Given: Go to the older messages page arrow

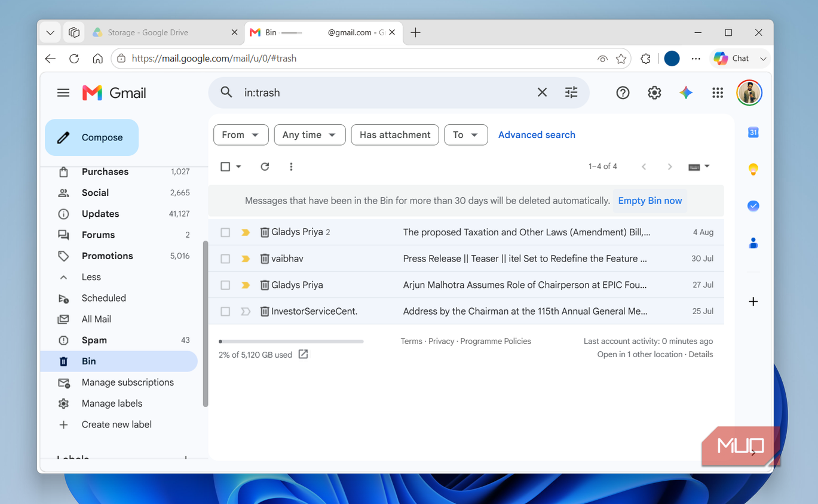Looking at the screenshot, I should tap(670, 167).
